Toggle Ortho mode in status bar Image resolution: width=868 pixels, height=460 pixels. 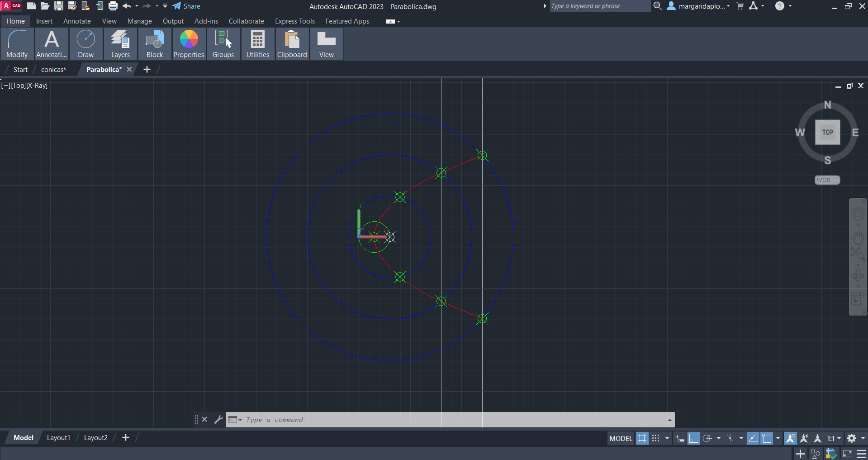coord(693,438)
